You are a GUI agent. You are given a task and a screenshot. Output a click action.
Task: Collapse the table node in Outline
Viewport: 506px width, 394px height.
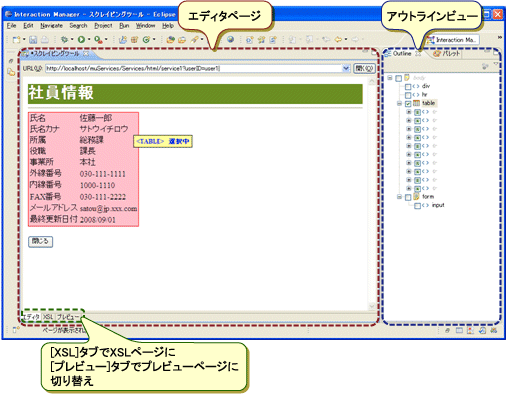pos(399,103)
